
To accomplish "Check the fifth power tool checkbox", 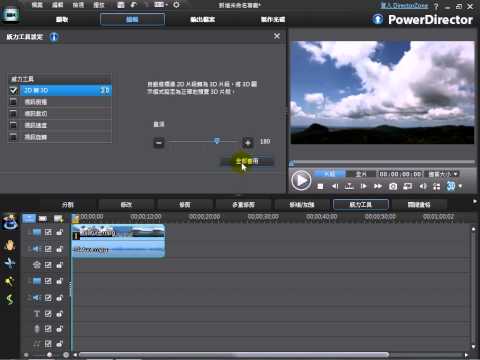I will pyautogui.click(x=13, y=137).
